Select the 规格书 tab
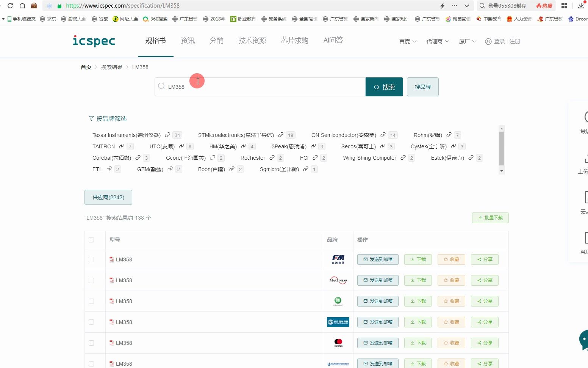This screenshot has height=368, width=588. click(x=156, y=41)
